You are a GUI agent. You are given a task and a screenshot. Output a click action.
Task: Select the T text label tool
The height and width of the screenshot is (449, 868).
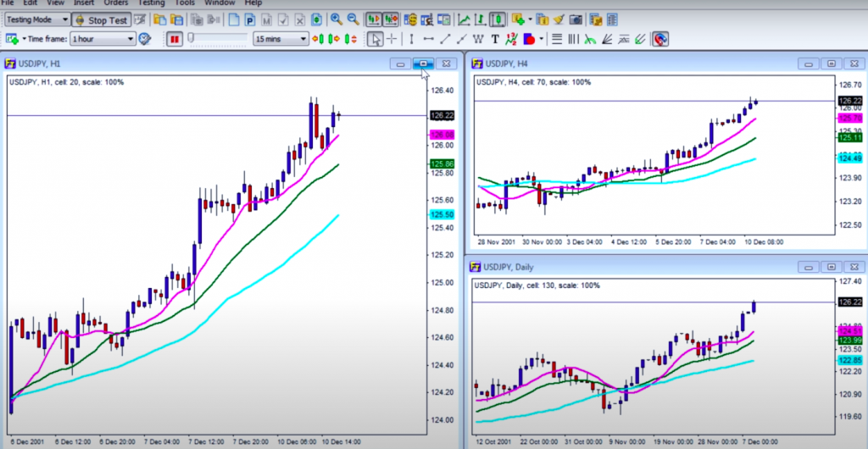[x=495, y=39]
